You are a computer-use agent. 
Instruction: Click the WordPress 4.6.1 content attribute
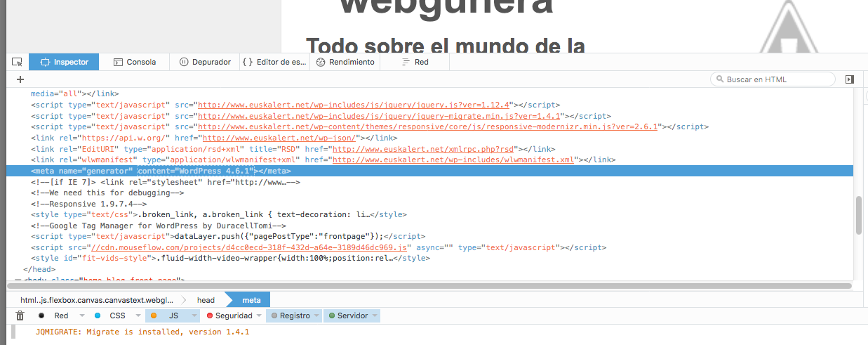click(195, 171)
